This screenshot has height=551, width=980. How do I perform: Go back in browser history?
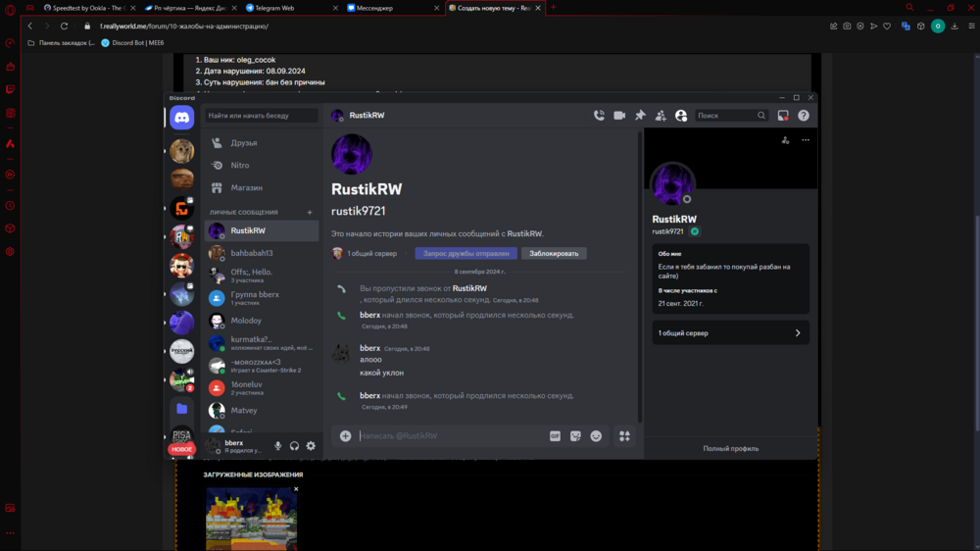pos(30,26)
